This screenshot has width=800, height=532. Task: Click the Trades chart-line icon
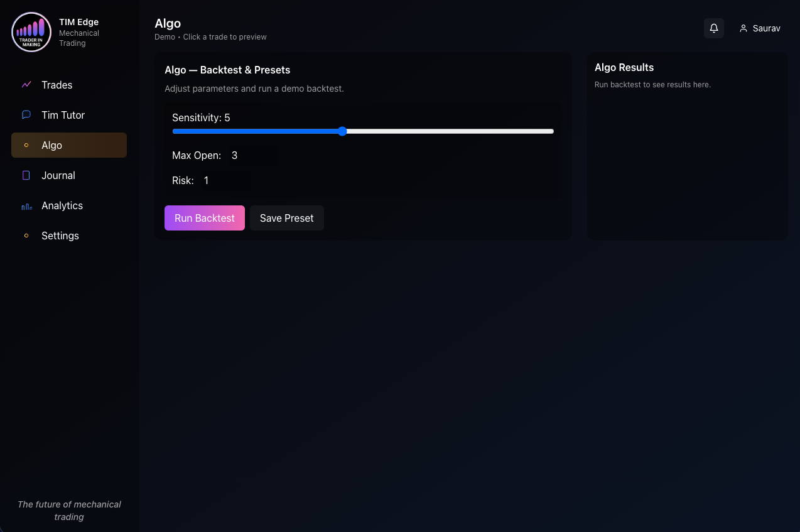[26, 85]
